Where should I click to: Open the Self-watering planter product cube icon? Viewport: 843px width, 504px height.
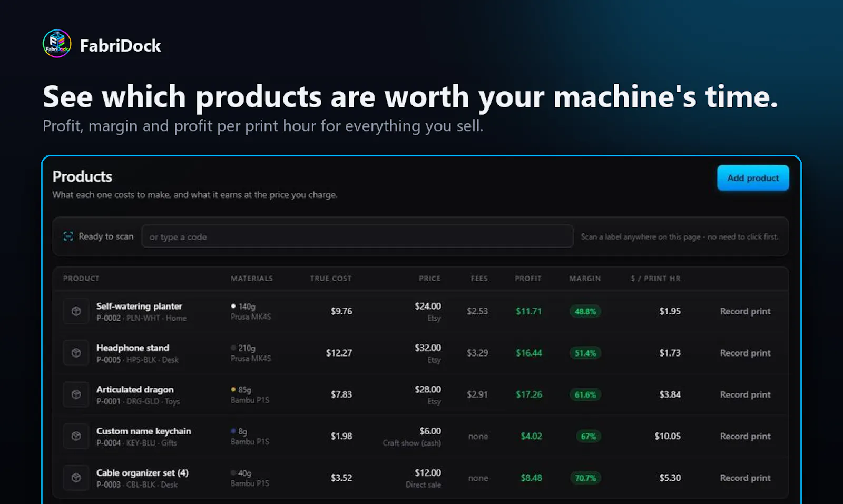tap(76, 311)
